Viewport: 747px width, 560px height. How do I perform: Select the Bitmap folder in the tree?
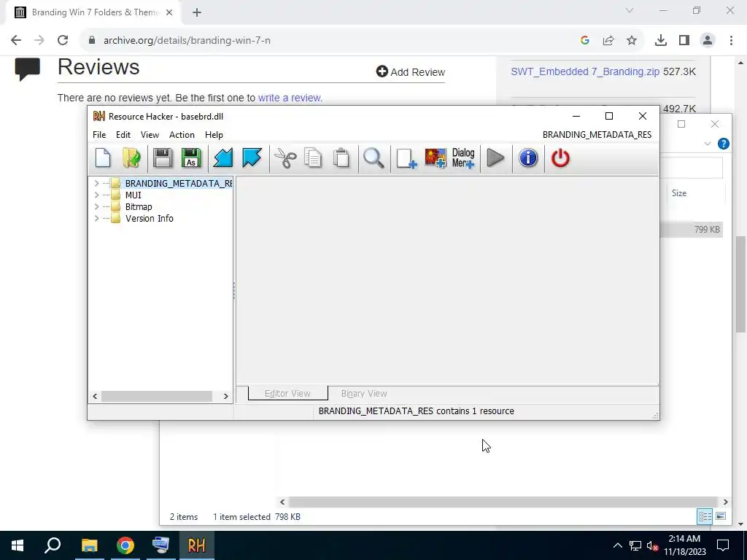tap(139, 206)
